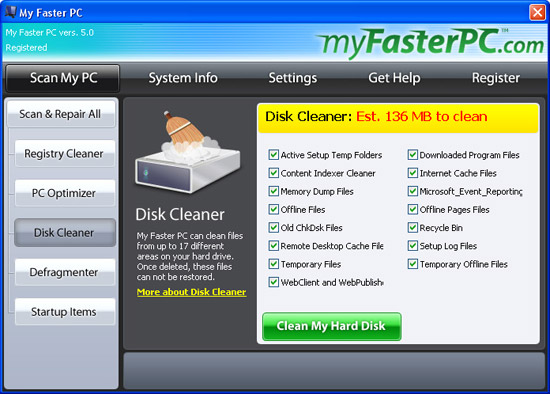Viewport: 550px width, 394px height.
Task: Open Startup Items from sidebar
Action: [x=65, y=312]
